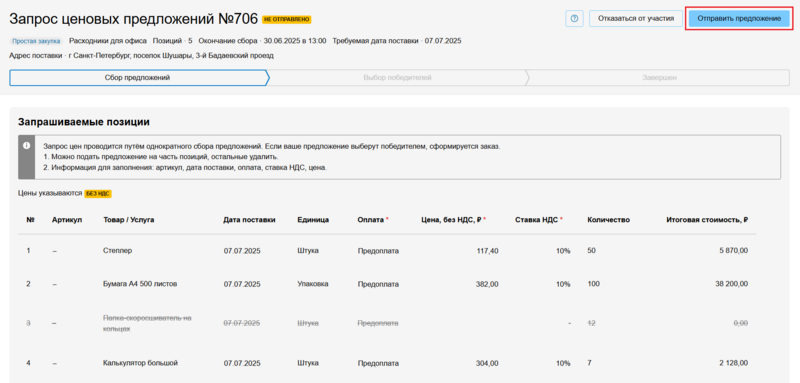Click total cost '5 870,00'
The width and height of the screenshot is (800, 383).
click(x=734, y=251)
